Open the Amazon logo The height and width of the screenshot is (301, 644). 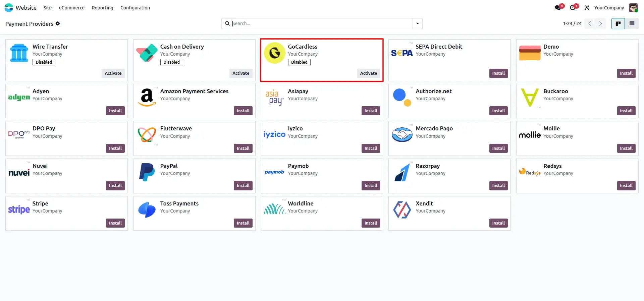click(x=147, y=98)
